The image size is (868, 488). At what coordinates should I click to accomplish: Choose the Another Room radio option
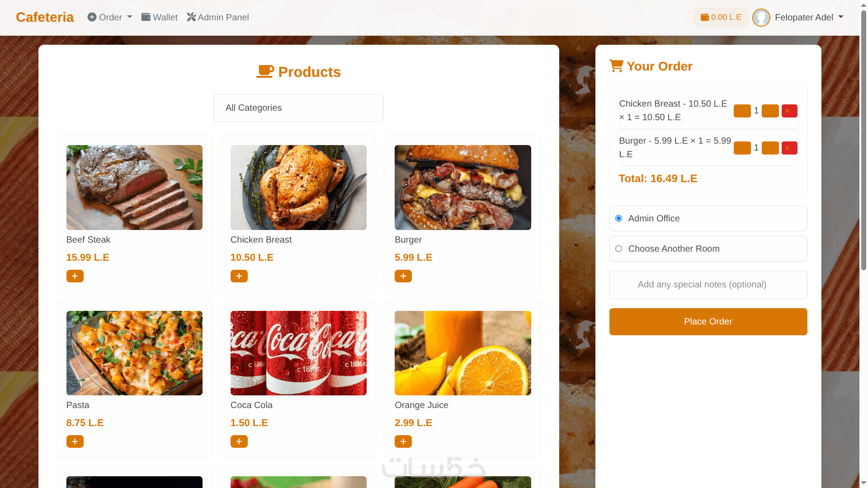click(x=619, y=249)
